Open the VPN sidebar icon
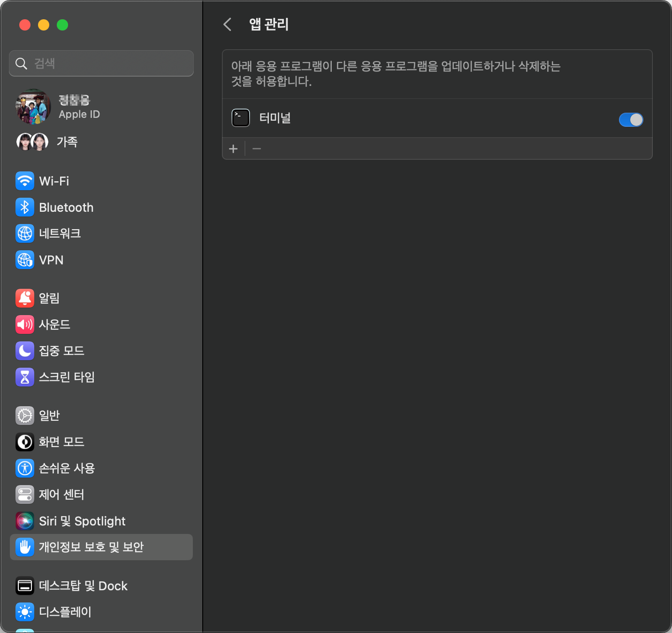This screenshot has width=672, height=633. pyautogui.click(x=25, y=260)
